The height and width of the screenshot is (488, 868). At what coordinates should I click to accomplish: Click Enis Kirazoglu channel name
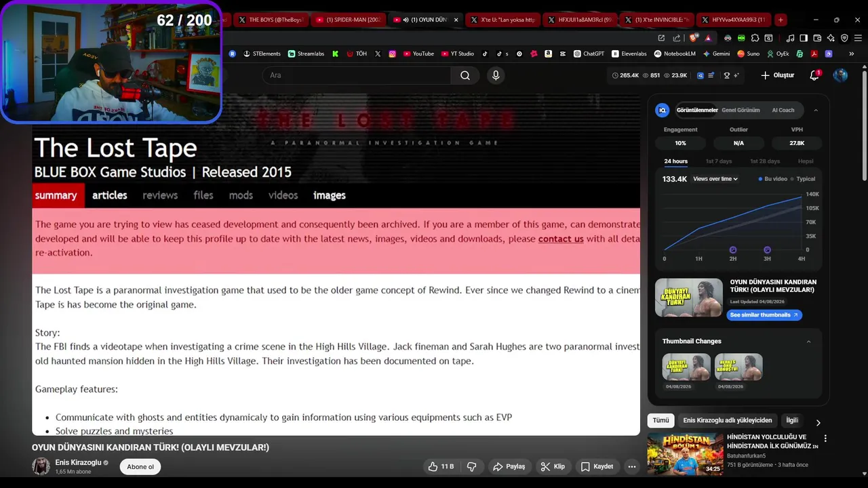[x=78, y=462]
